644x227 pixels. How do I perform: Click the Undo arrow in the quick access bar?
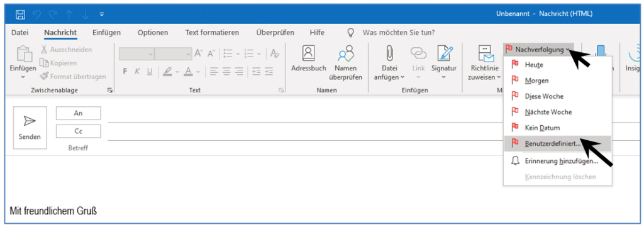[x=37, y=14]
